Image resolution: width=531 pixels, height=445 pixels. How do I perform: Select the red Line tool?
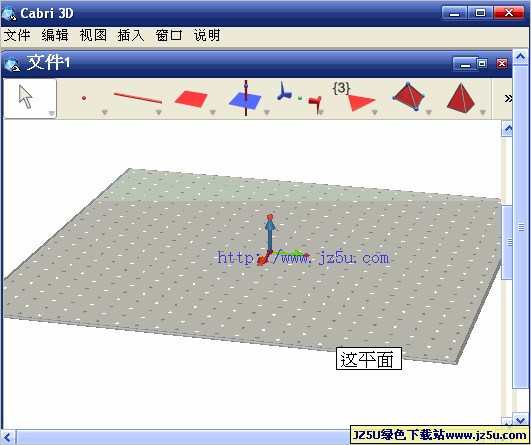[x=138, y=98]
